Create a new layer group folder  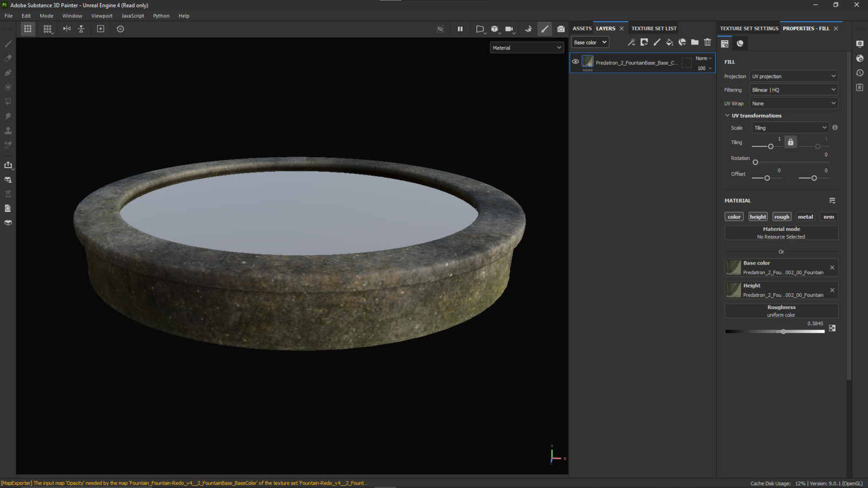point(695,42)
